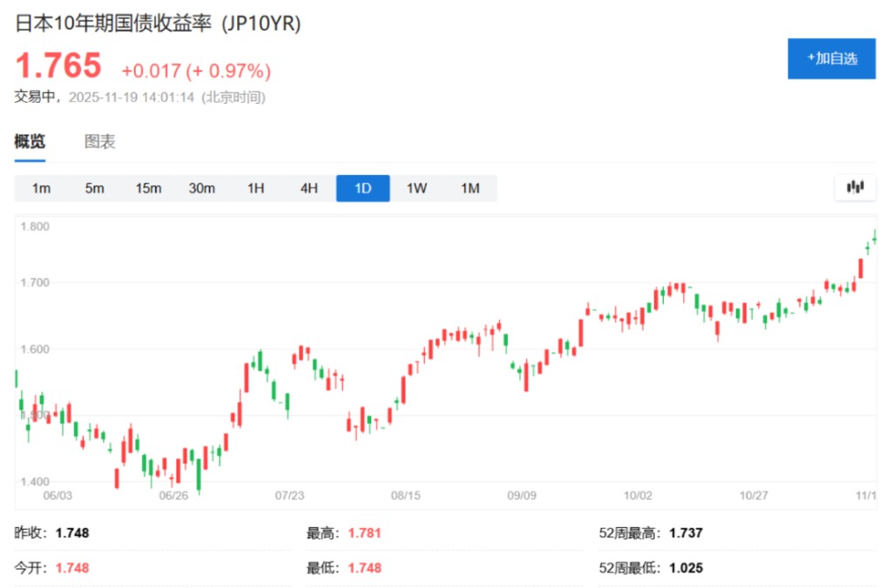This screenshot has width=892, height=588.
Task: Switch chart to 5m interval
Action: [95, 188]
